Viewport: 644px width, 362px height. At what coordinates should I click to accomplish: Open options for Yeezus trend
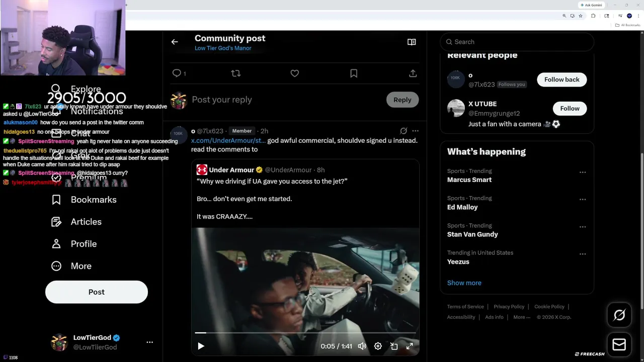tap(583, 254)
